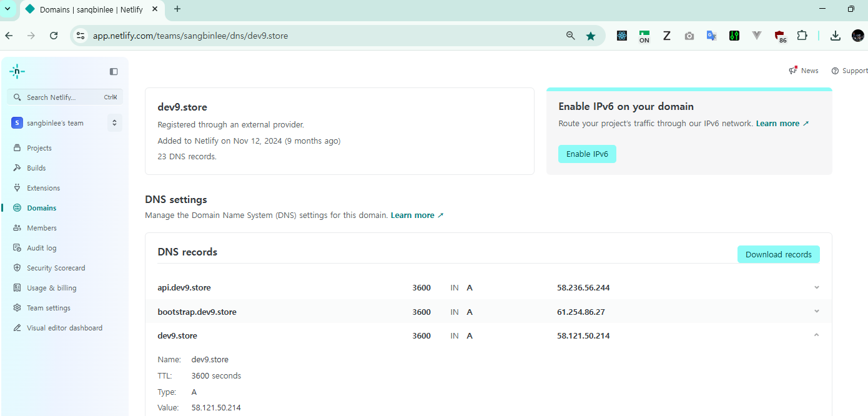Click the React Developer Tools extension icon
The image size is (868, 416).
621,36
